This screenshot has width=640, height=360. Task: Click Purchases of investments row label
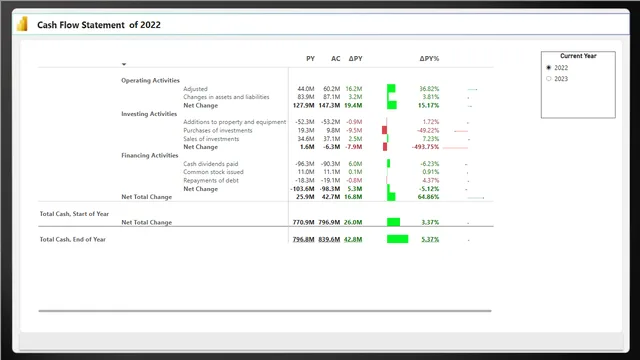pos(218,131)
